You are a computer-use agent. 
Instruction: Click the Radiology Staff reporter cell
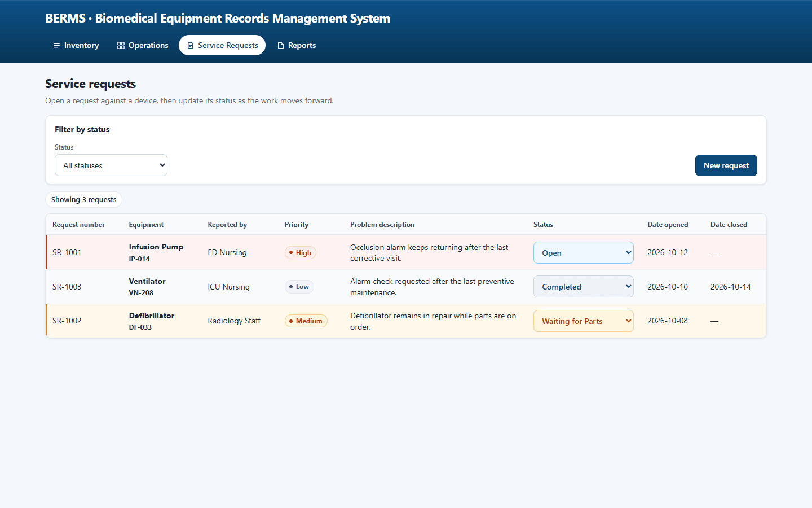pos(234,321)
